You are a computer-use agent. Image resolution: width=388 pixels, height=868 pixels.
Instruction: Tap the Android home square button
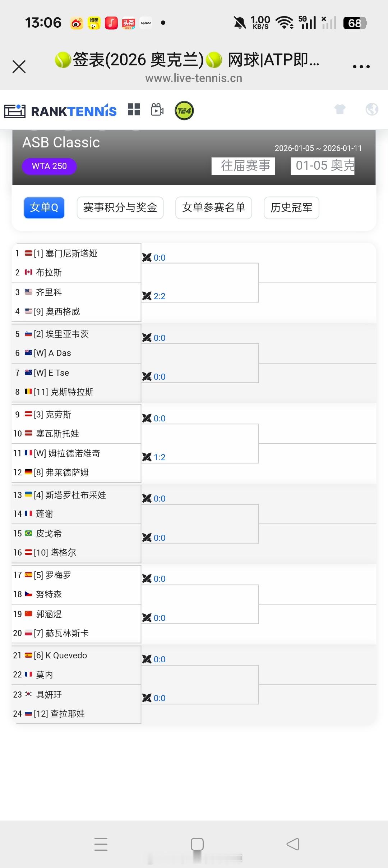[197, 844]
